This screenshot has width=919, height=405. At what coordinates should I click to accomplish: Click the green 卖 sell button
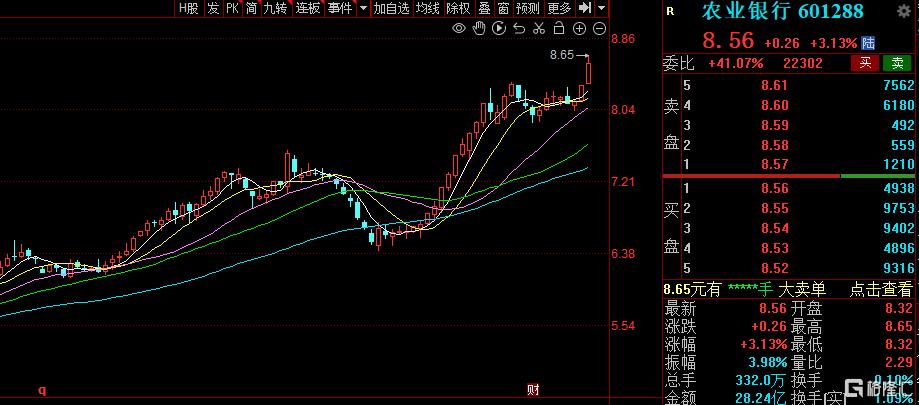pyautogui.click(x=897, y=63)
